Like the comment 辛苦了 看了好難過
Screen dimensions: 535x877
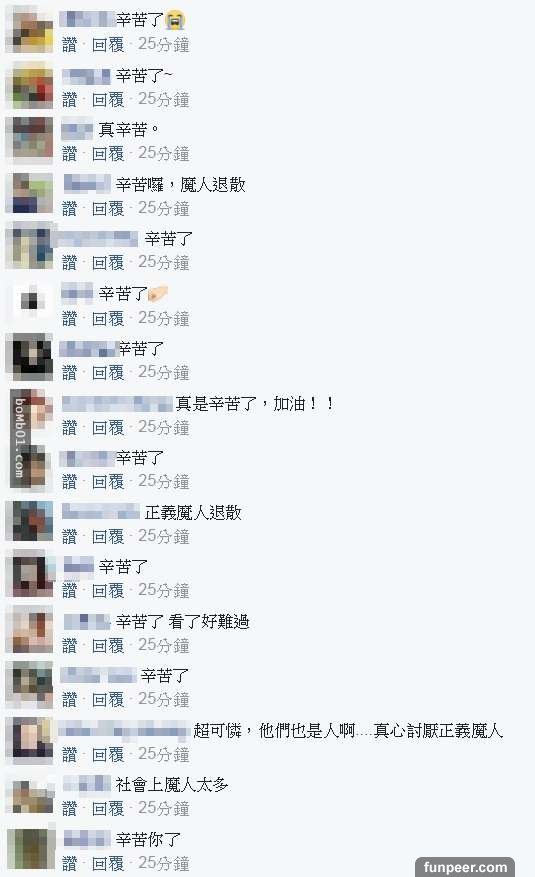(69, 645)
